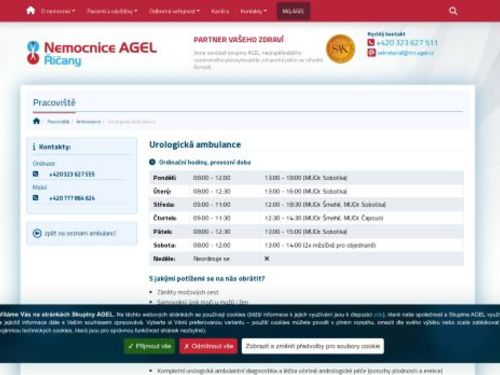Click the gold SAK accreditation badge

(340, 49)
